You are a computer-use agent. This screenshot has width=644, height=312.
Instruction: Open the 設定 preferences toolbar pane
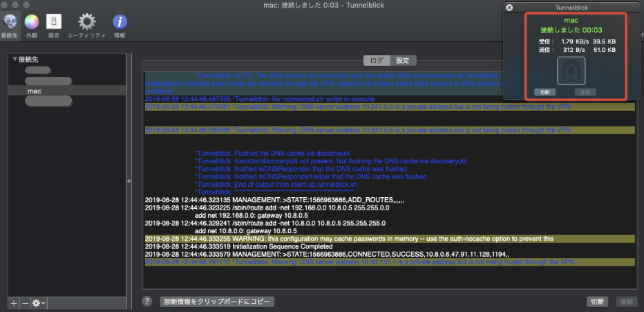pyautogui.click(x=54, y=26)
